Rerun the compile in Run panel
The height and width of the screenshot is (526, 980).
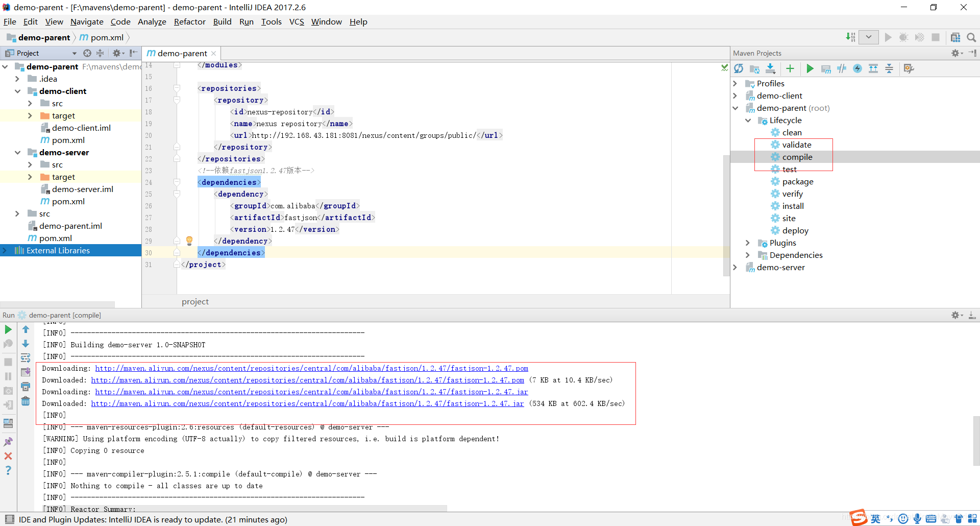[8, 329]
